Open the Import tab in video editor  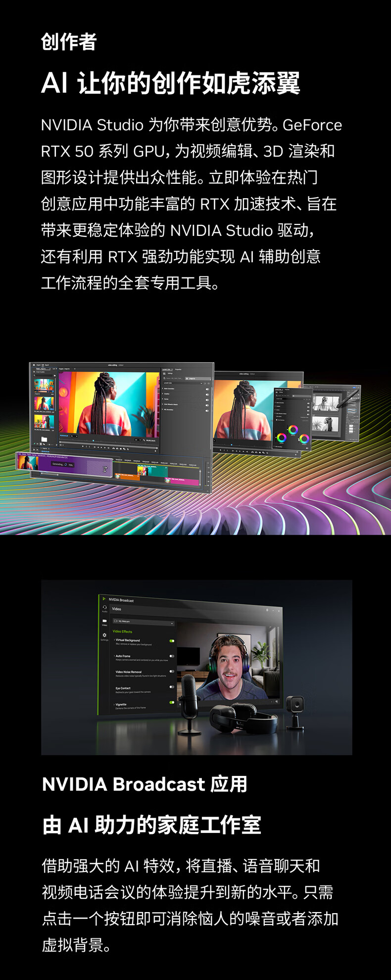(x=39, y=365)
